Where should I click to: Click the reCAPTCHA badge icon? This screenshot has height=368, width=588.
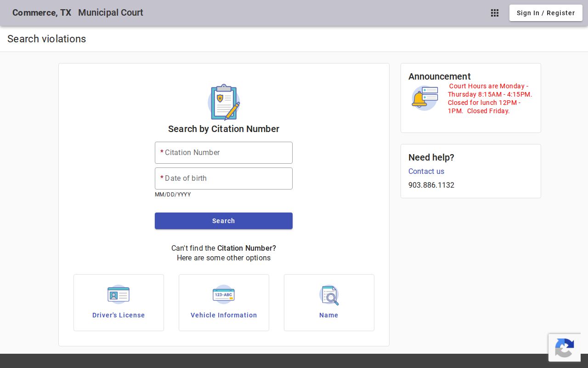[x=564, y=348]
